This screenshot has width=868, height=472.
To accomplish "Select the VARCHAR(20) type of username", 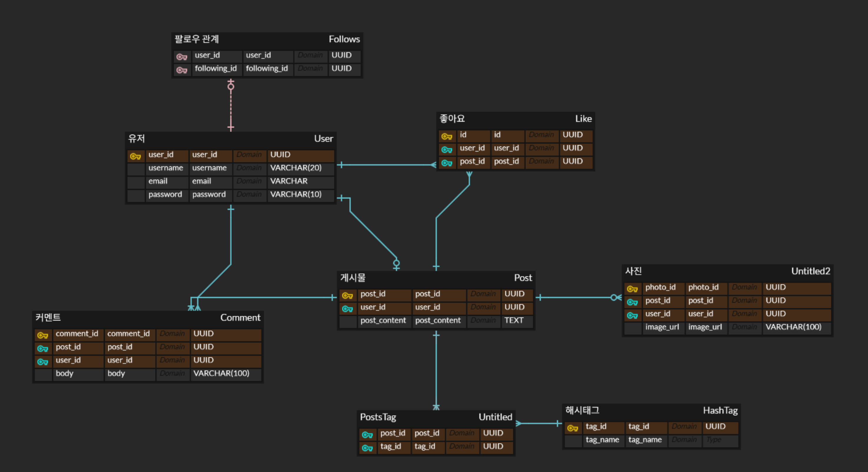I will point(296,168).
